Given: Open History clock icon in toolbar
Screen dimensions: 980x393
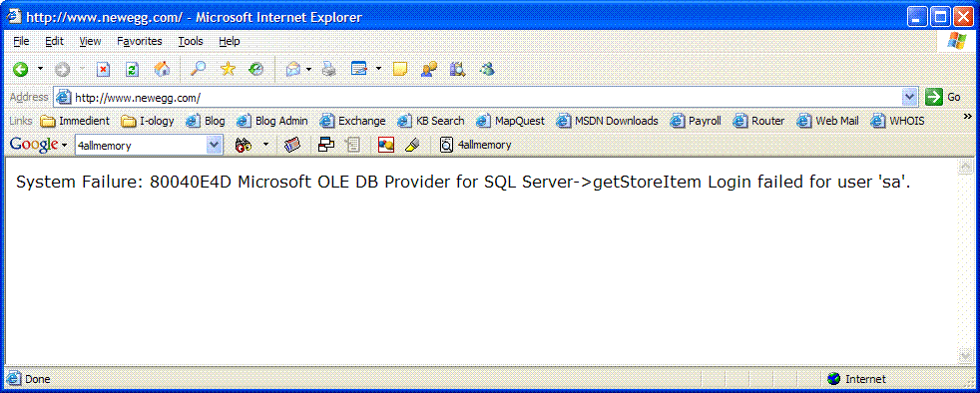Looking at the screenshot, I should coord(256,69).
